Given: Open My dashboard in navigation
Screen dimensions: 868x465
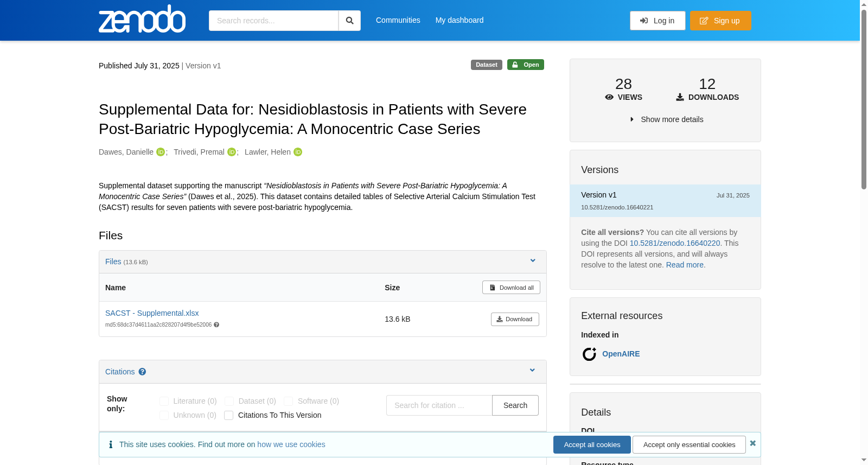Looking at the screenshot, I should [459, 20].
